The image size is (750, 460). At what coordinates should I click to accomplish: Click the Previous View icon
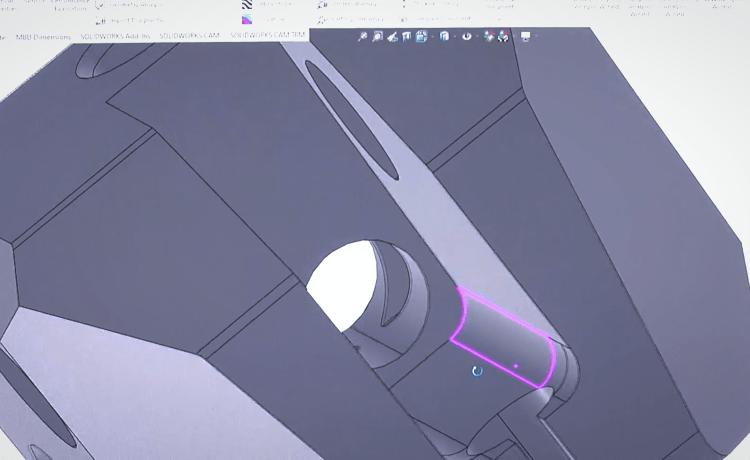(392, 36)
